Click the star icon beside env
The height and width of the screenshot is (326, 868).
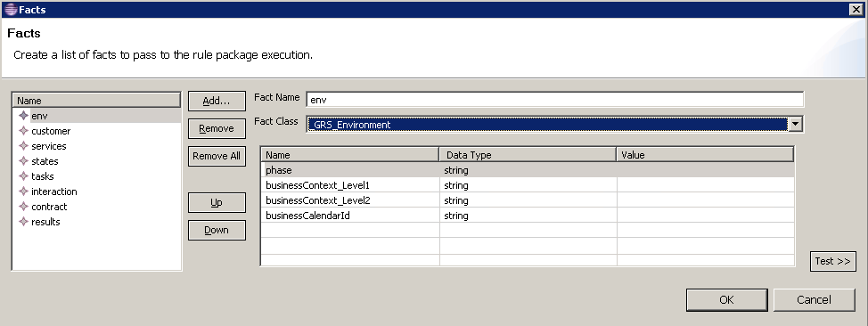pos(23,116)
